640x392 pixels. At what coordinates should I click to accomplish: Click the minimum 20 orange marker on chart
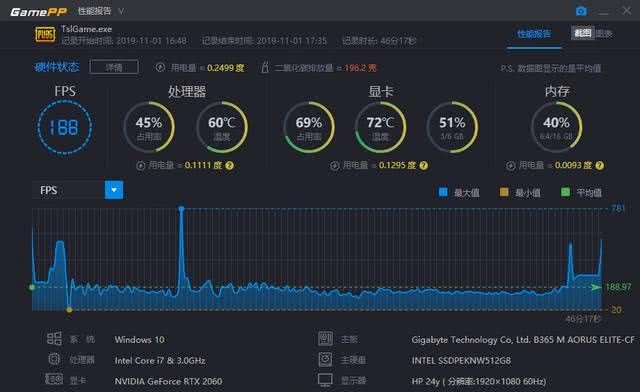69,310
